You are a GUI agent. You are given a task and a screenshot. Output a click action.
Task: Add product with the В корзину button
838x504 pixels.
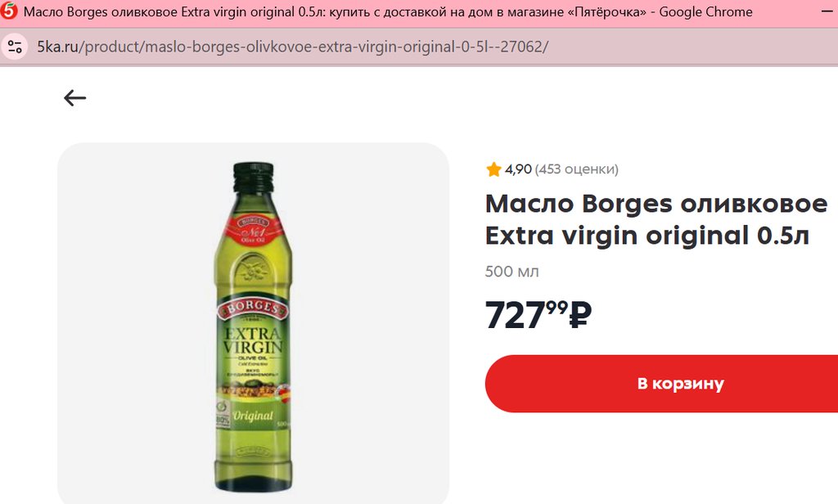661,383
